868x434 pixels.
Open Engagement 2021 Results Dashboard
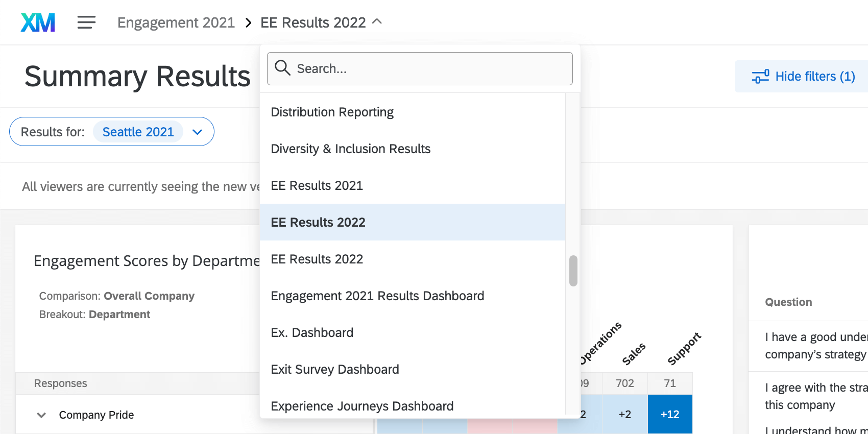(377, 296)
